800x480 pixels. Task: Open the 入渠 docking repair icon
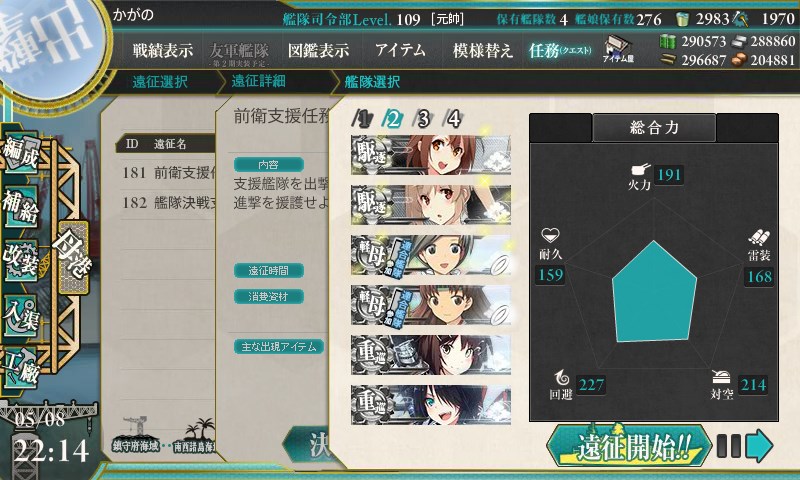click(21, 314)
